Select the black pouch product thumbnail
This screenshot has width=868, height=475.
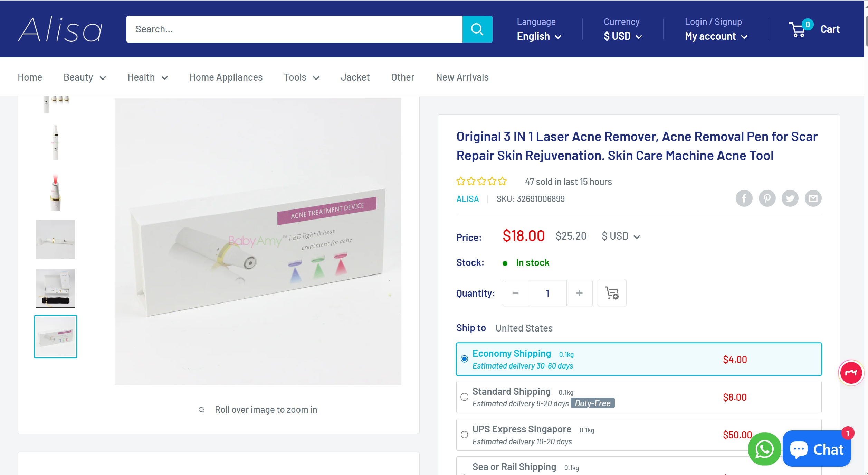click(55, 288)
